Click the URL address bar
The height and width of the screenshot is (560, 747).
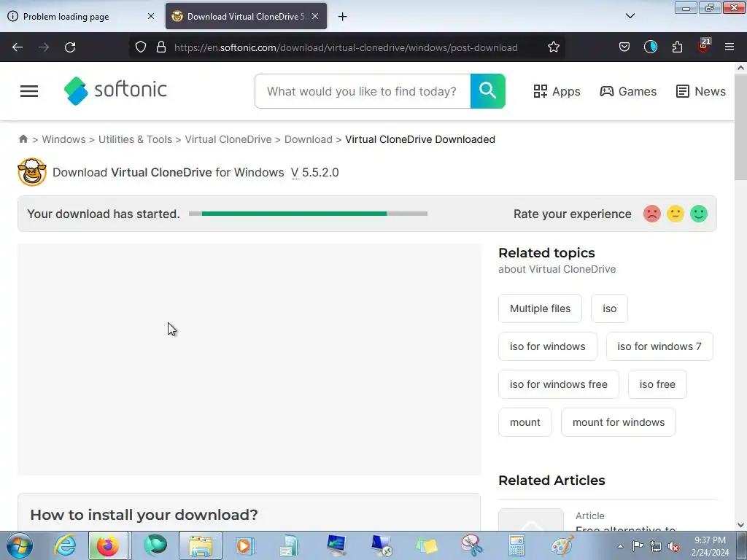pyautogui.click(x=346, y=47)
